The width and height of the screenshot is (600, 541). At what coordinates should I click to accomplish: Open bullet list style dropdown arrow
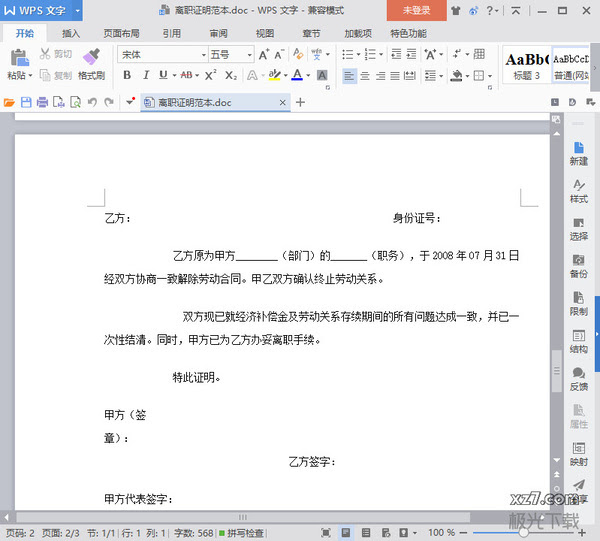click(359, 54)
